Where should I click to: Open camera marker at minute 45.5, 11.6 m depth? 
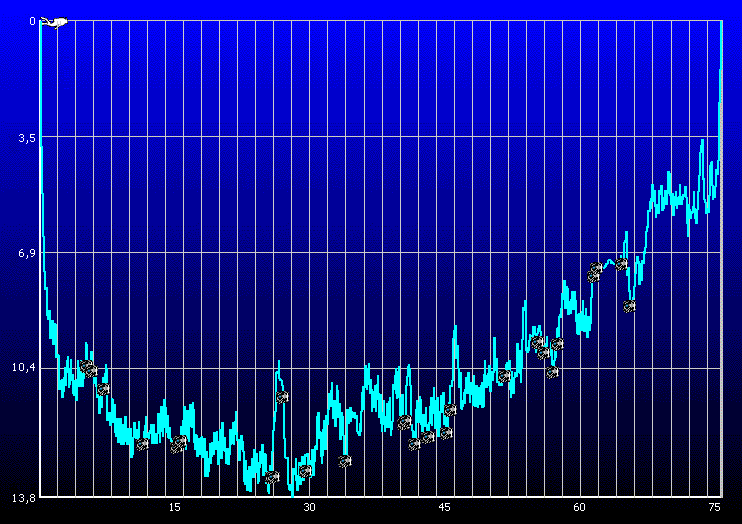(450, 409)
